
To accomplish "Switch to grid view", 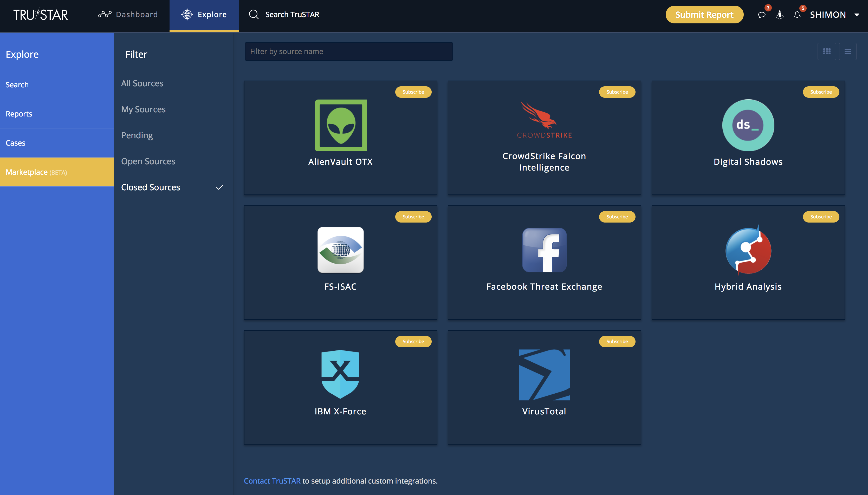I will tap(826, 51).
